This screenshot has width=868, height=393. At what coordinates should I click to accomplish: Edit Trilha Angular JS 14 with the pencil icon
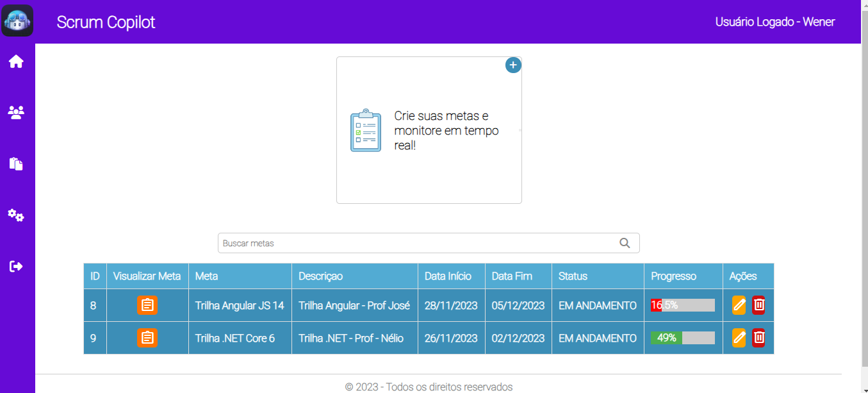pyautogui.click(x=738, y=305)
